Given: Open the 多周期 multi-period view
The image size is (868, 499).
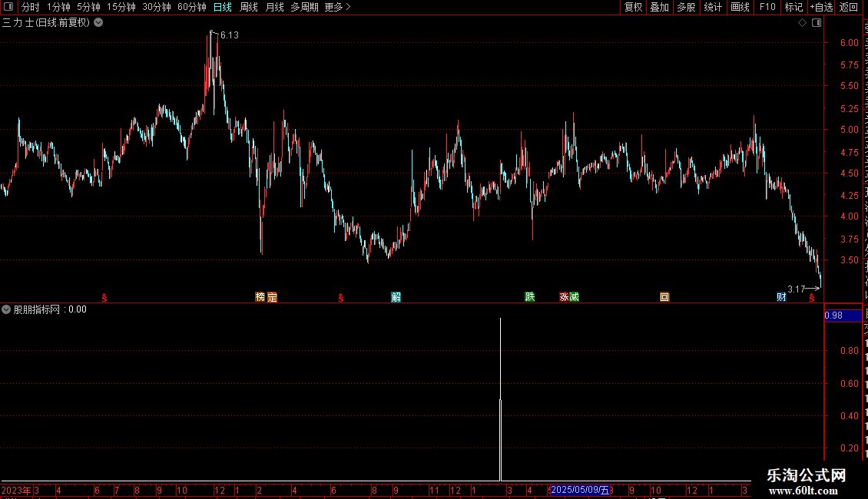Looking at the screenshot, I should click(x=304, y=7).
